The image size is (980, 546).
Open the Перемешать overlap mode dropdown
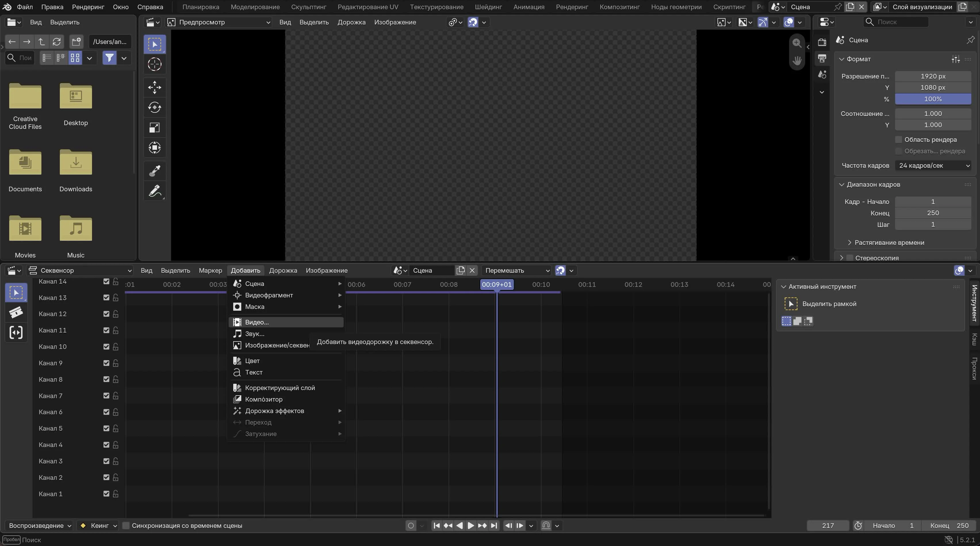coord(517,270)
